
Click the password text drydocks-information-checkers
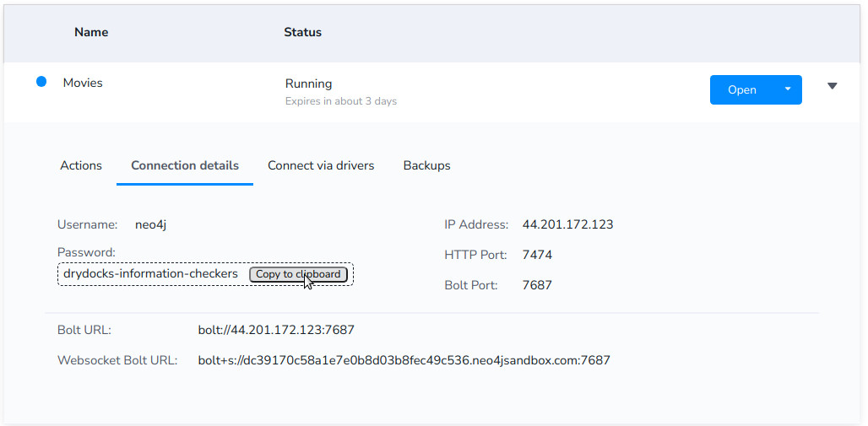[150, 274]
